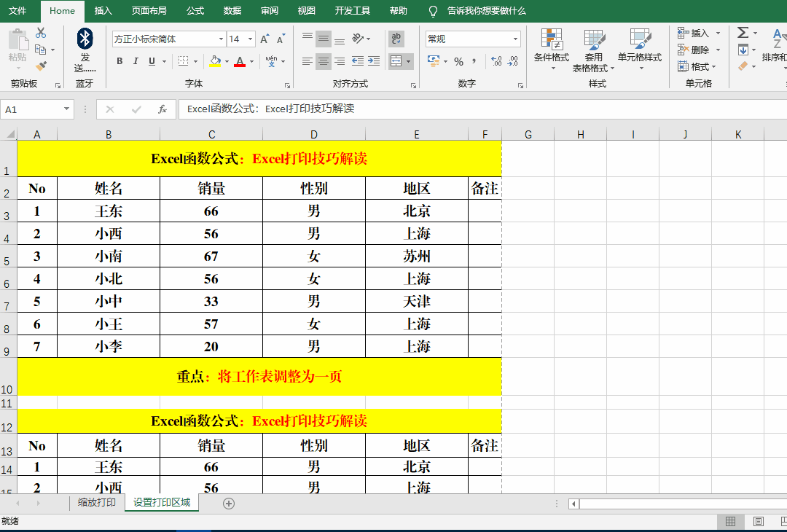
Task: Align text right
Action: (x=340, y=61)
